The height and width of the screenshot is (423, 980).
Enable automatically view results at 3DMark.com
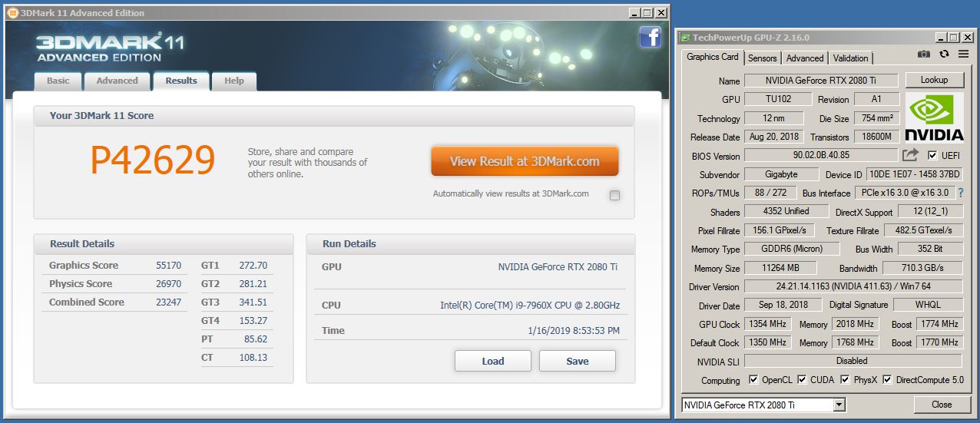(614, 195)
